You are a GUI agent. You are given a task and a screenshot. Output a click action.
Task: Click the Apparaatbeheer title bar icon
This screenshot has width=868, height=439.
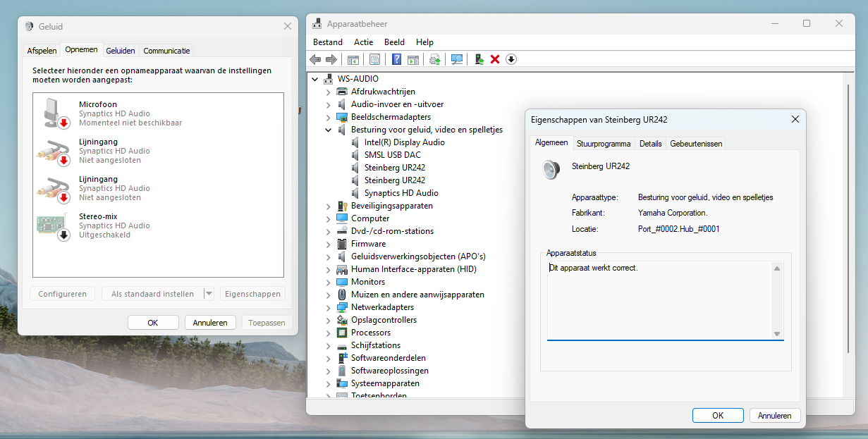[317, 23]
